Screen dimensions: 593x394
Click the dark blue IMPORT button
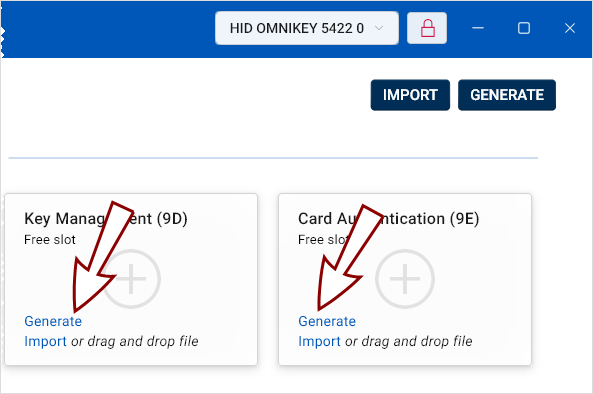coord(410,95)
